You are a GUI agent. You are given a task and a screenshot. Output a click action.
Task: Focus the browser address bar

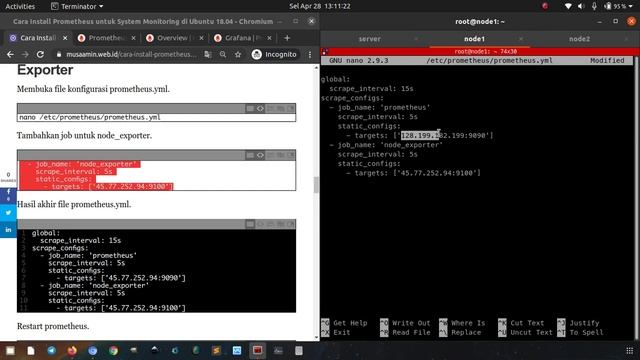(x=131, y=54)
